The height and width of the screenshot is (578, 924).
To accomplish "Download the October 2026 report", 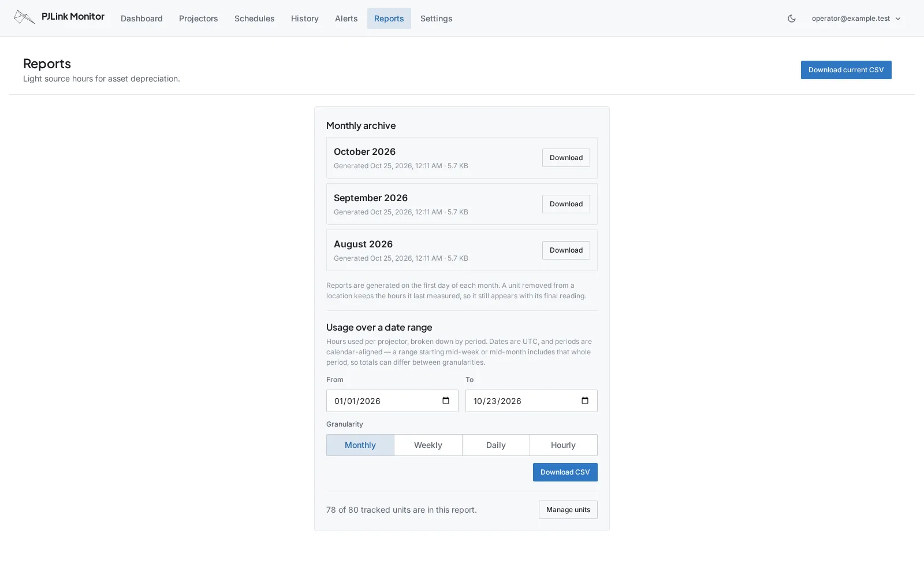I will pyautogui.click(x=566, y=158).
